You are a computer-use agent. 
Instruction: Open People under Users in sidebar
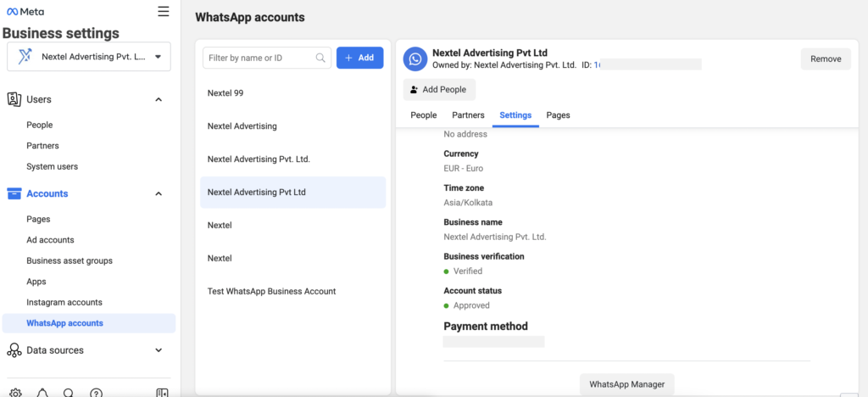tap(40, 126)
